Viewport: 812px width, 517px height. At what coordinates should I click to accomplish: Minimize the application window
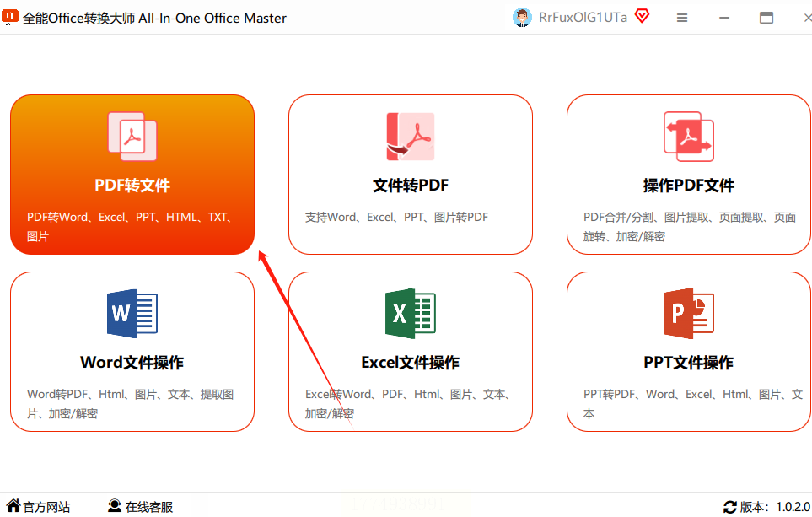(724, 18)
